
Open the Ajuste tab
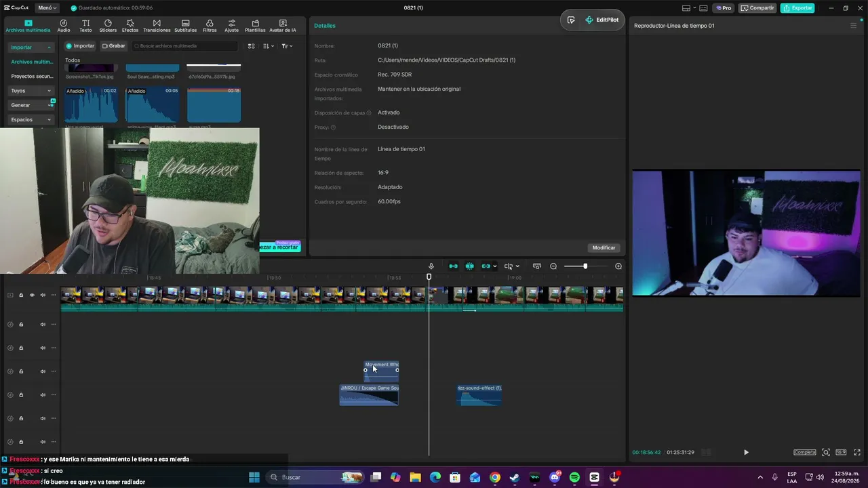tap(232, 26)
